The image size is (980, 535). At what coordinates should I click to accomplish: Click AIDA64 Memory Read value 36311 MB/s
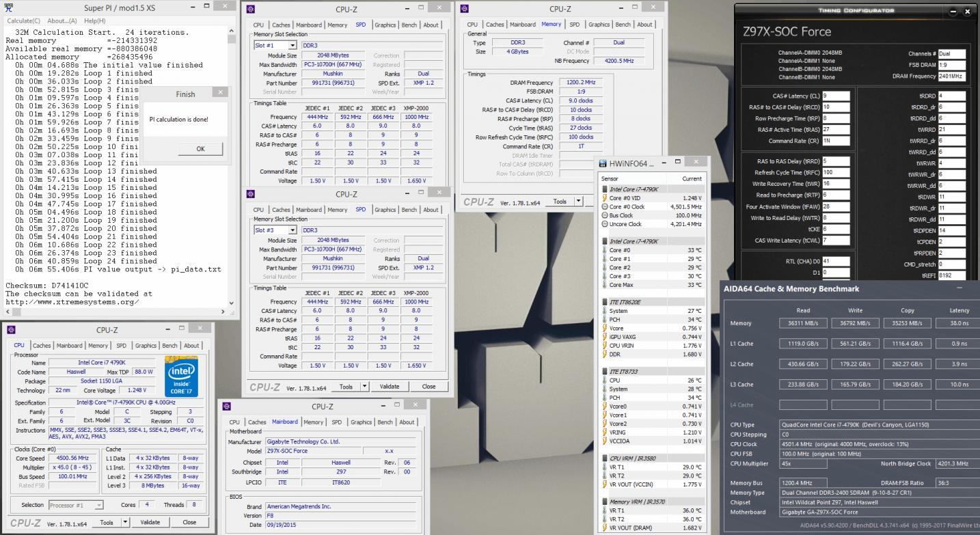tap(803, 323)
